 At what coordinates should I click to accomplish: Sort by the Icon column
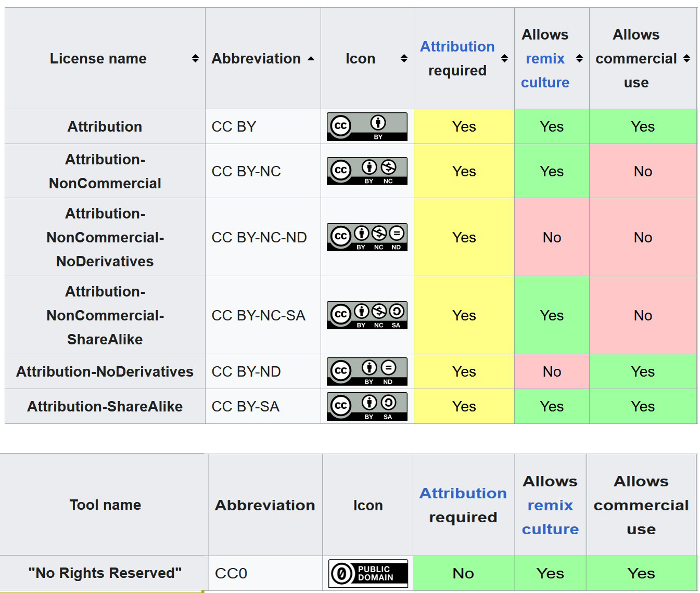pos(404,58)
